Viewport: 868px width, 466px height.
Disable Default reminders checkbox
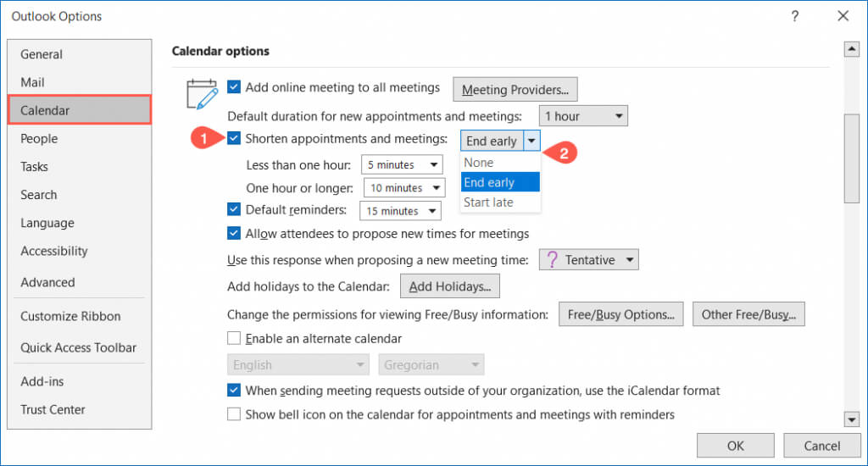[235, 209]
